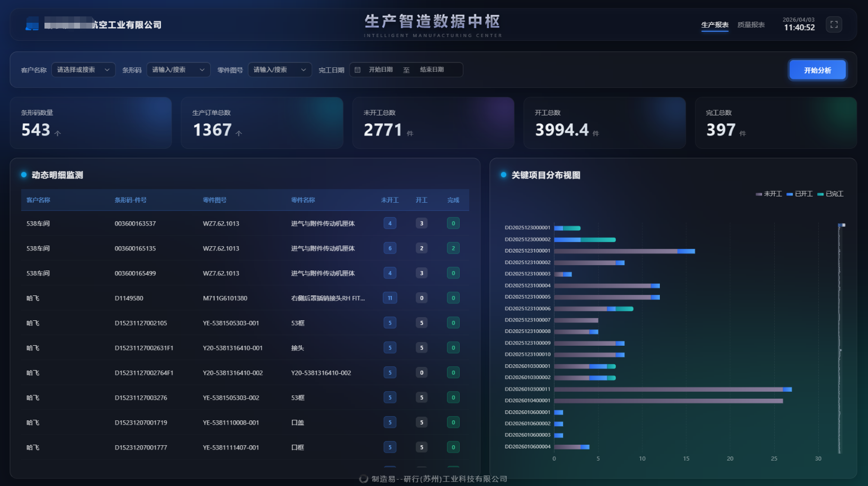Viewport: 868px width, 486px height.
Task: Click blue bullet icon beside 动态明细监测
Action: pos(24,175)
